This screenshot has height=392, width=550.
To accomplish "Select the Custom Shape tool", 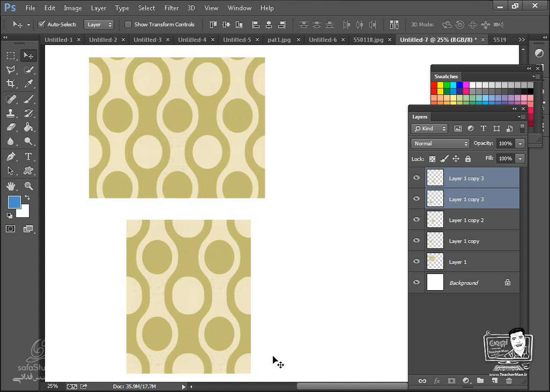I will coord(28,171).
